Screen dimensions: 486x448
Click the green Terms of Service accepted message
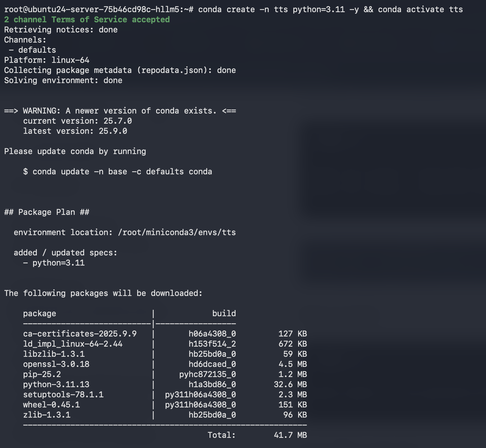tap(87, 20)
